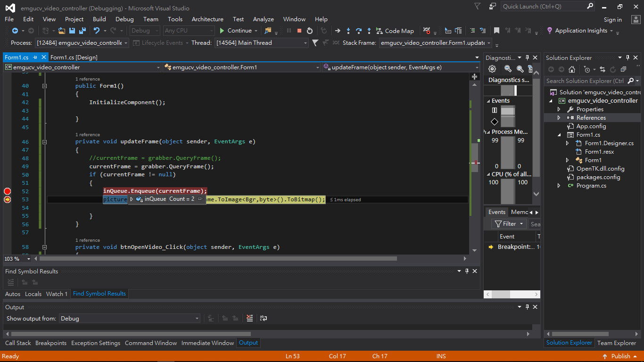The width and height of the screenshot is (644, 362).
Task: Click the Solution Explorer Home icon
Action: [x=571, y=69]
